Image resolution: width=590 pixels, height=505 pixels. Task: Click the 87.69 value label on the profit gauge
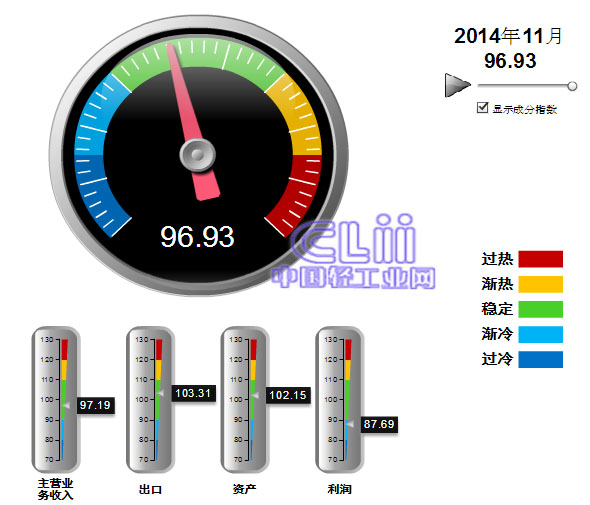point(379,424)
